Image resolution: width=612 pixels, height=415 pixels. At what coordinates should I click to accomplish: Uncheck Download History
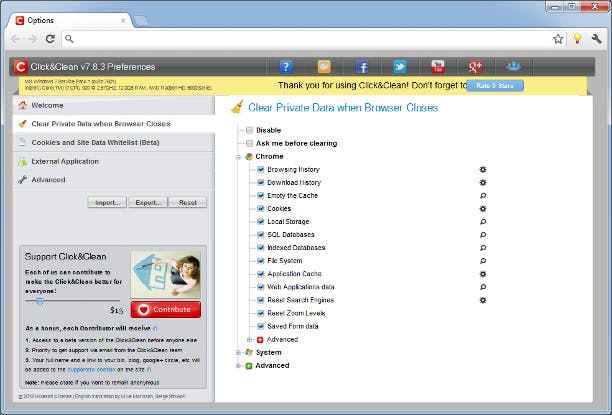(261, 182)
